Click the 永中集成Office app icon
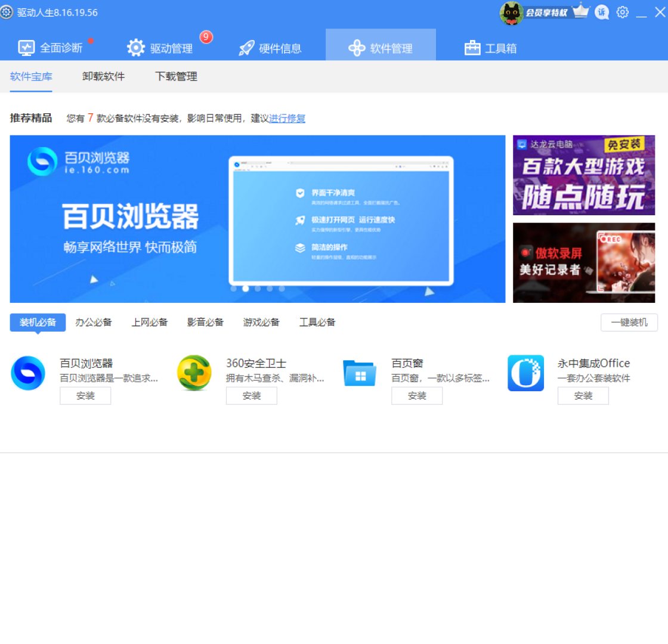Viewport: 668px width, 644px height. pyautogui.click(x=525, y=373)
